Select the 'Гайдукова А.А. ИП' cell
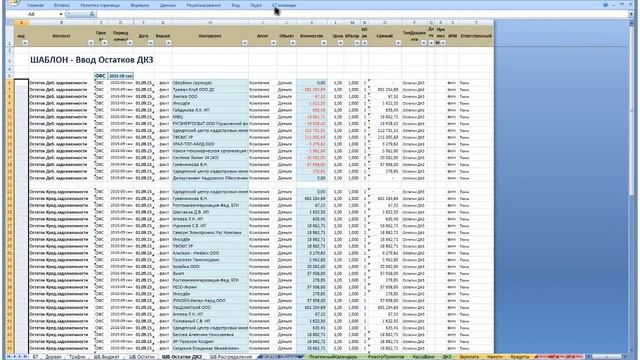 click(210, 110)
